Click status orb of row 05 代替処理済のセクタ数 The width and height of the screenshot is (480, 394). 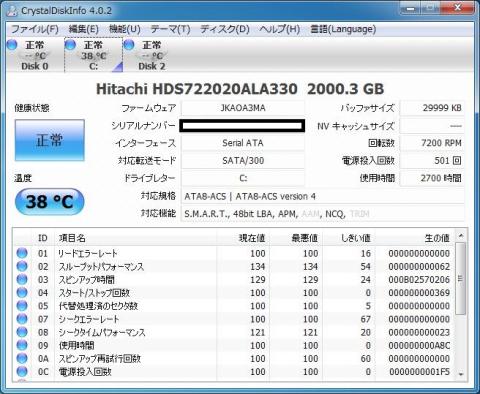[x=22, y=305]
